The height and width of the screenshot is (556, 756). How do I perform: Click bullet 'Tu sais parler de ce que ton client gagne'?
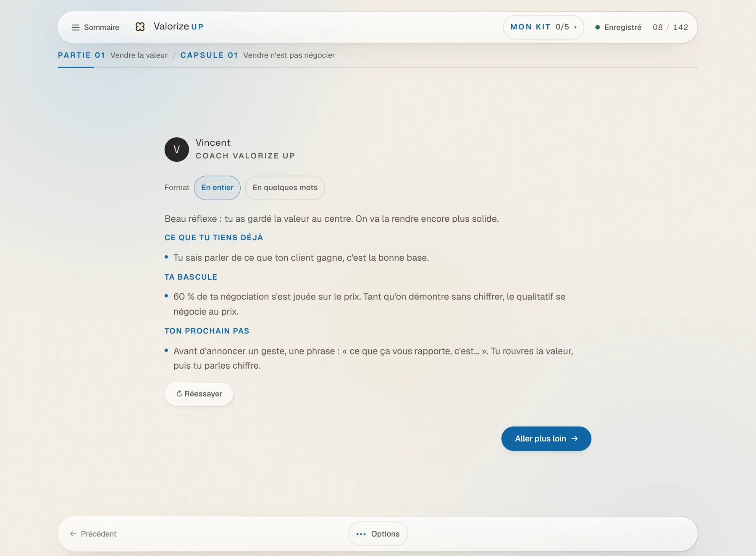point(301,258)
